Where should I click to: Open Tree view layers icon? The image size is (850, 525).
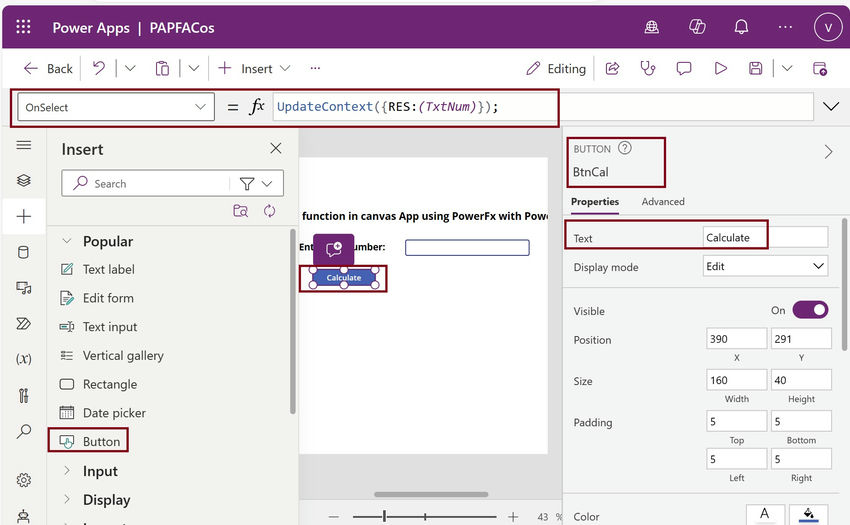(x=24, y=181)
